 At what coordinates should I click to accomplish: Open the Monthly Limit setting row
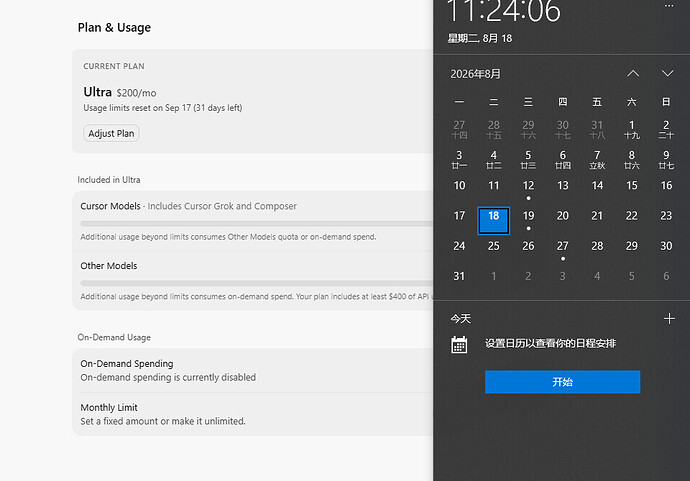[x=253, y=414]
